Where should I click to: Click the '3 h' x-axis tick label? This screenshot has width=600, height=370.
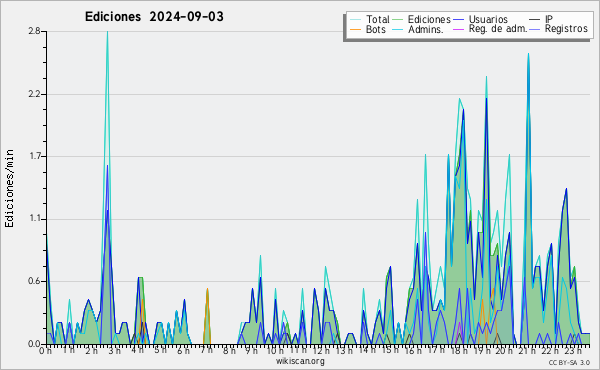[x=114, y=351]
